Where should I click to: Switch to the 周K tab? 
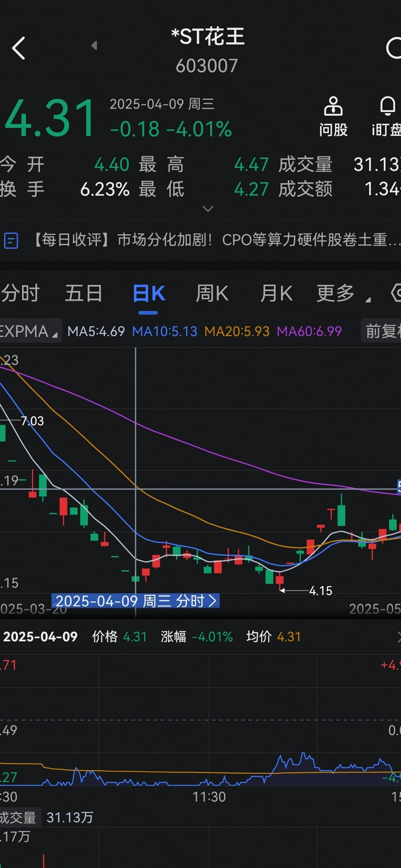(x=212, y=293)
